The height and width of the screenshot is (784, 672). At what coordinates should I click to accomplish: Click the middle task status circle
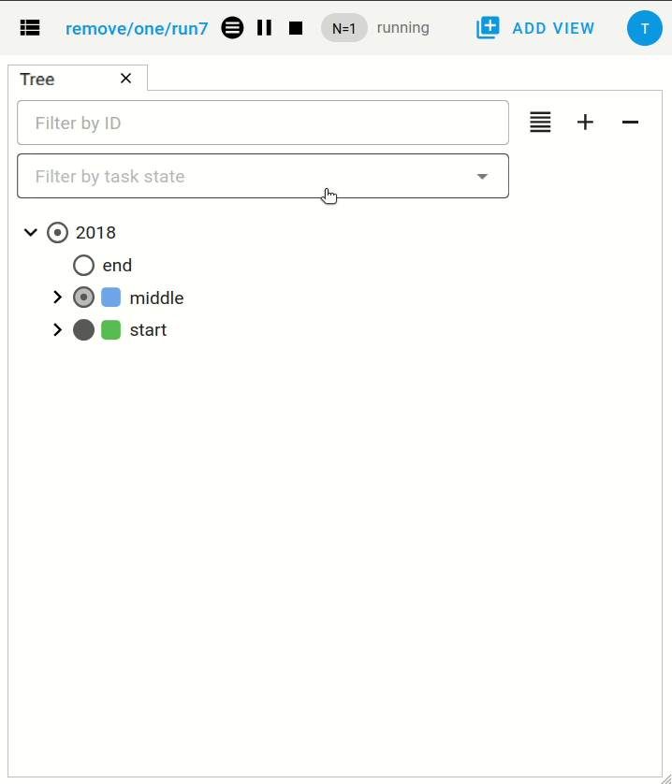[84, 298]
